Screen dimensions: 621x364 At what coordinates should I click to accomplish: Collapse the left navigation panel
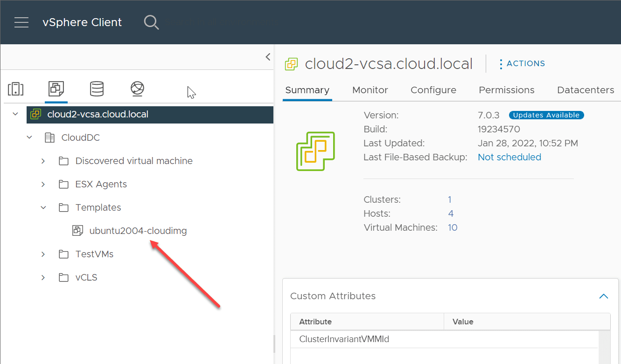pyautogui.click(x=268, y=57)
